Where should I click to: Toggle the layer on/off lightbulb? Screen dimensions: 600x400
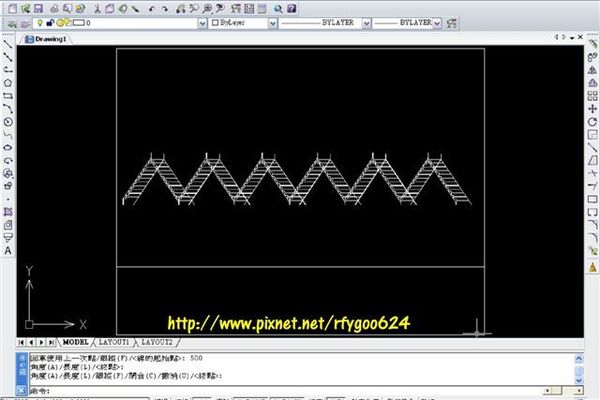tap(39, 23)
